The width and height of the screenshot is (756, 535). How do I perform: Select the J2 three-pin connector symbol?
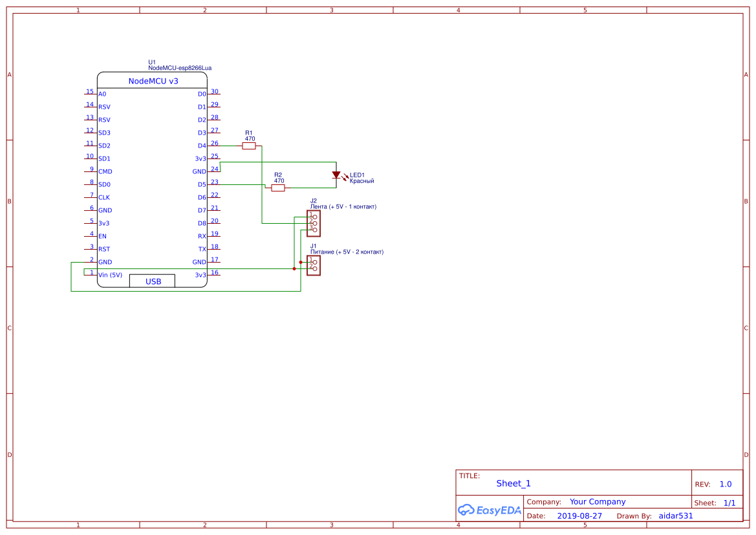tap(314, 223)
